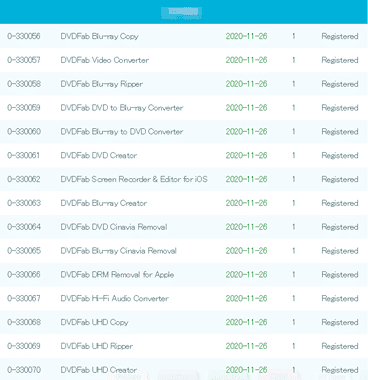Select the ID 0-330063
368x380 pixels.
(x=24, y=203)
